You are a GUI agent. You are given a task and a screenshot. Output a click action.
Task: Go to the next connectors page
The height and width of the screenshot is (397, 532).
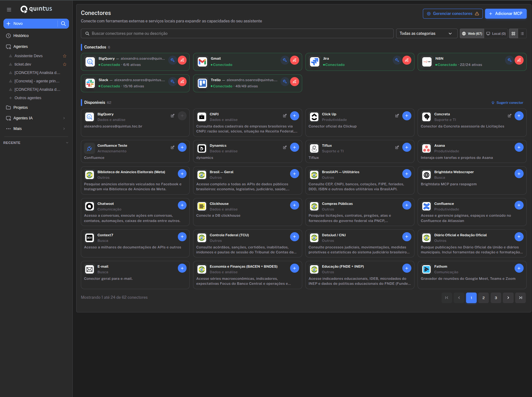(508, 298)
